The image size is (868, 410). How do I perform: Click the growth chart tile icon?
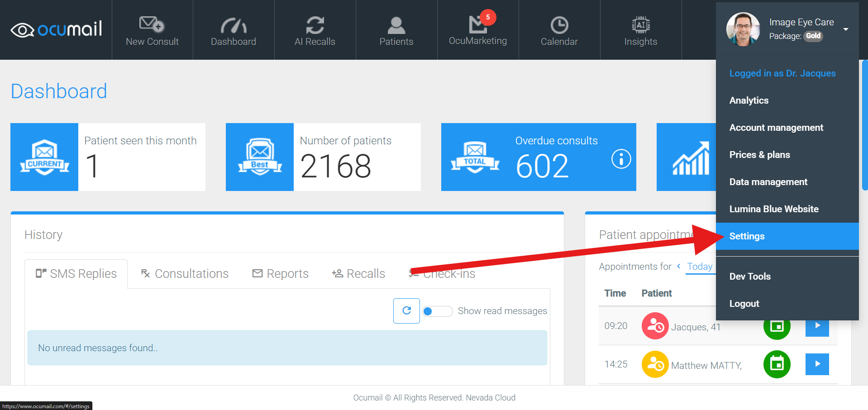[691, 158]
